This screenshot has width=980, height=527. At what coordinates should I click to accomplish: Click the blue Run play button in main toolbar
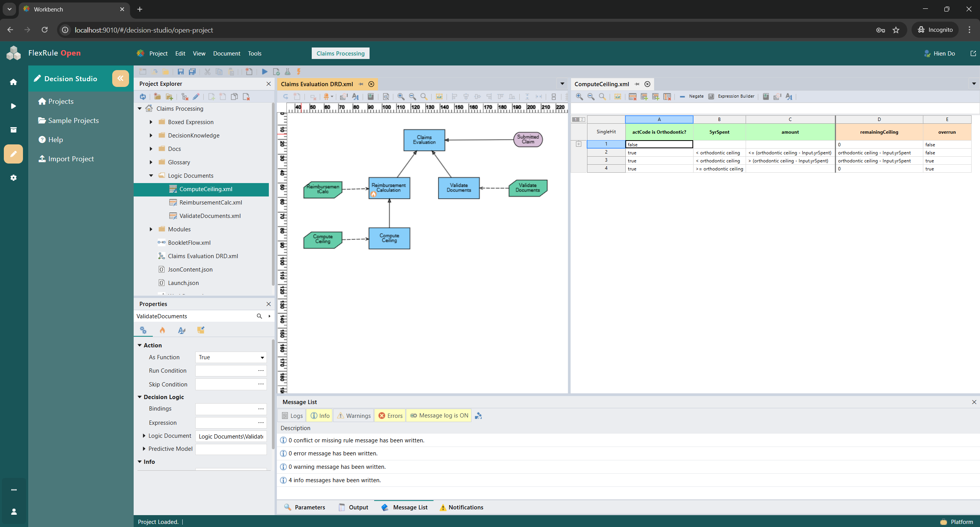(265, 72)
